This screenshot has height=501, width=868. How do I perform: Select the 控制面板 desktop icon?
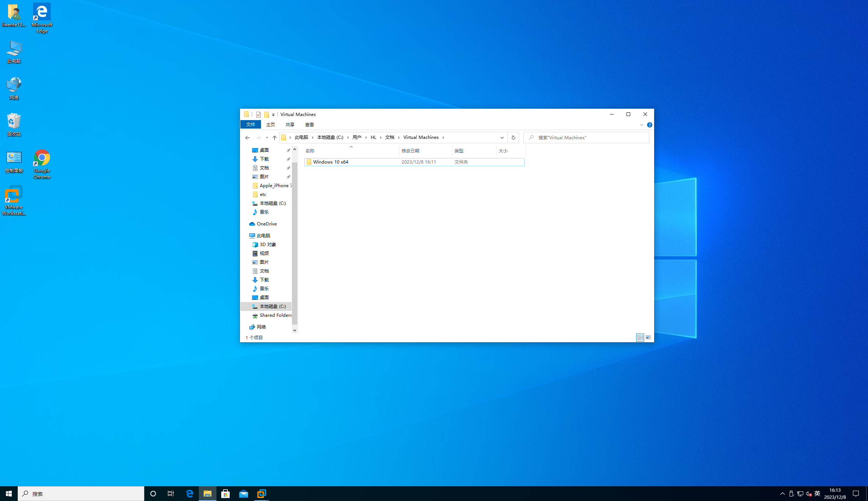coord(14,161)
